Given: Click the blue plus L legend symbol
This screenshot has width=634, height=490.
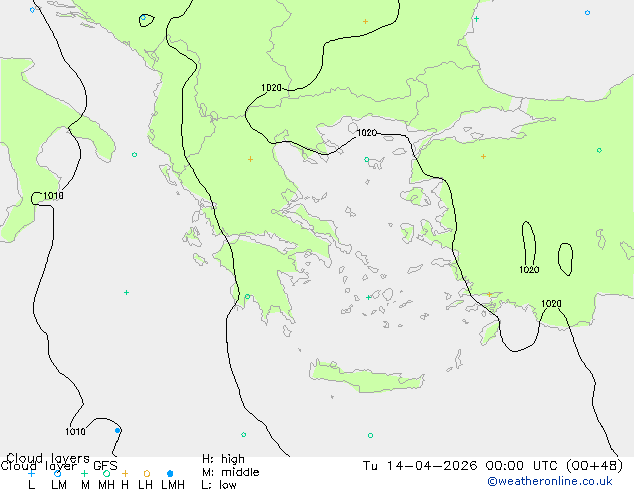Looking at the screenshot, I should [x=31, y=473].
